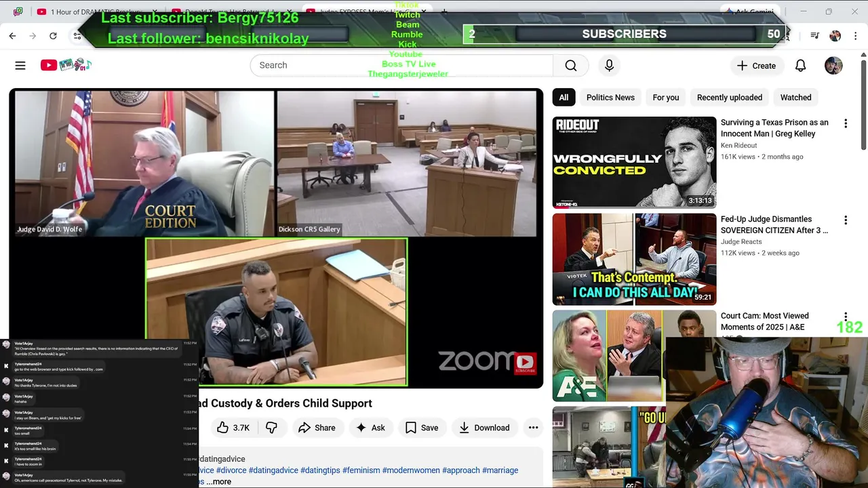Open the more actions ellipsis under video
Screen dimensions: 868x488
533,428
